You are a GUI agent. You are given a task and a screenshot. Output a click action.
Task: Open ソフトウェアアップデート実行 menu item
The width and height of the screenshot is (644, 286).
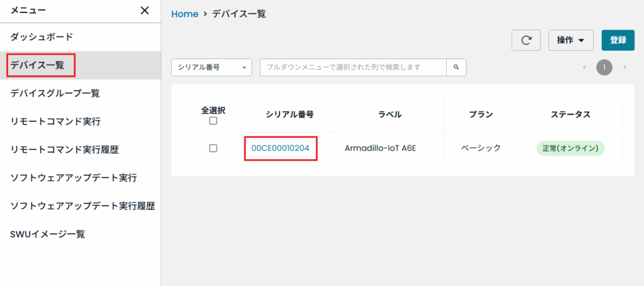click(x=74, y=177)
